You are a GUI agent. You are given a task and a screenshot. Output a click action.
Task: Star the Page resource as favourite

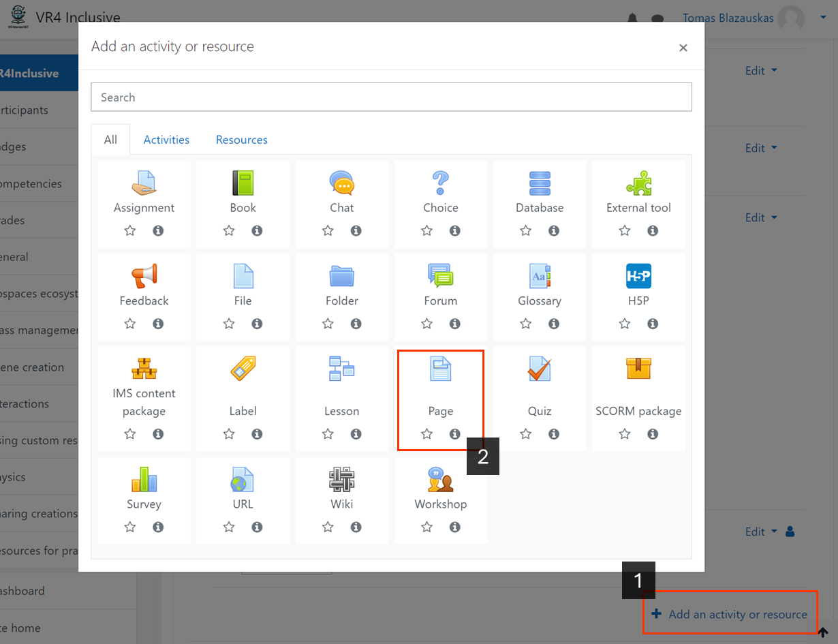coord(426,433)
